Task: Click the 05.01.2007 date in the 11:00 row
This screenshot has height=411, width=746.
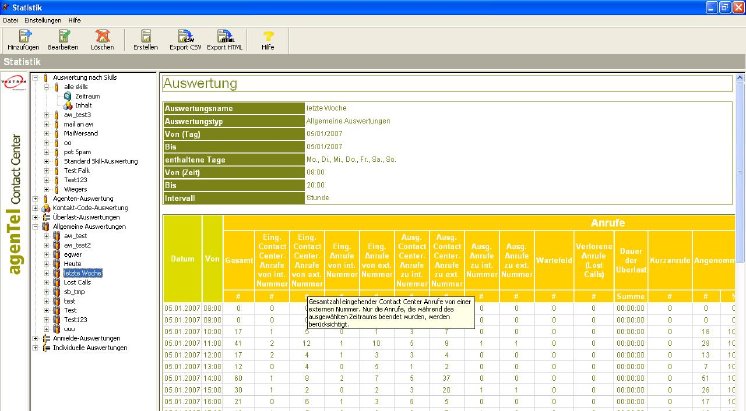Action: coord(183,343)
